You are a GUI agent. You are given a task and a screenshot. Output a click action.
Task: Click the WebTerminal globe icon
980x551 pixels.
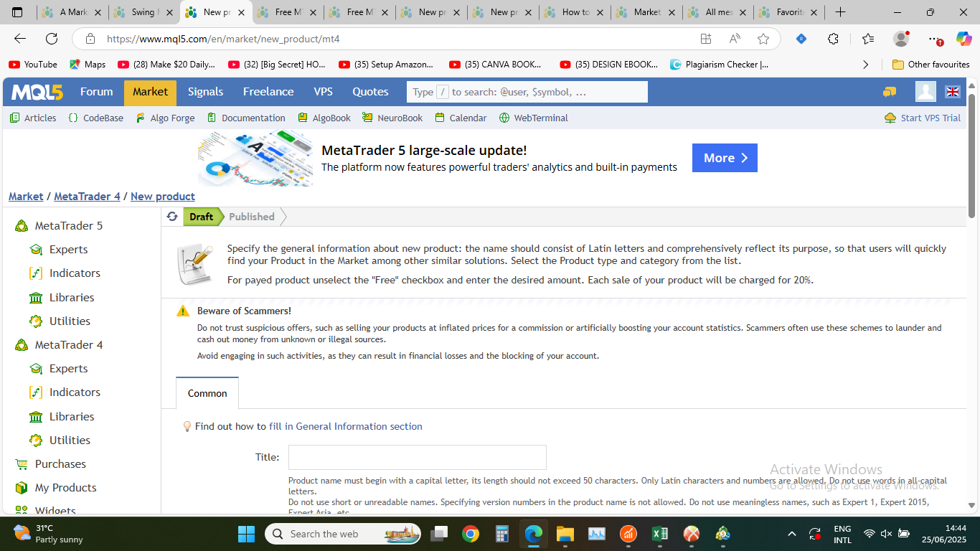504,118
